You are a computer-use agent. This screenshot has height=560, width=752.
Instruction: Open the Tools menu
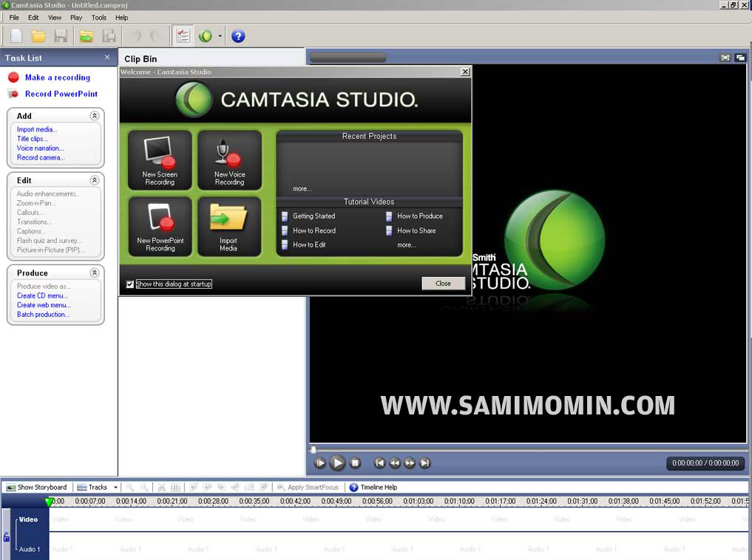pos(99,17)
